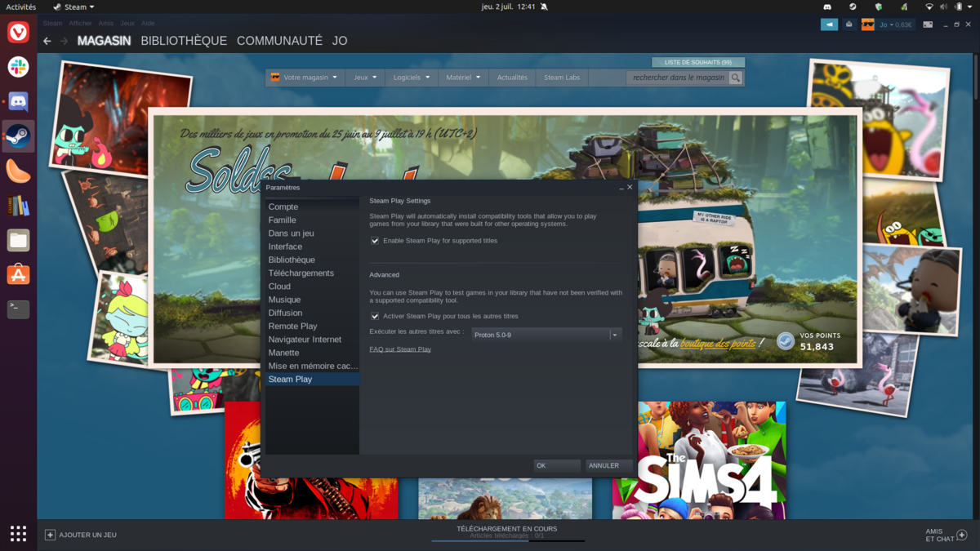The width and height of the screenshot is (980, 551).
Task: Open Steam announcements megaphone icon
Action: click(x=829, y=24)
